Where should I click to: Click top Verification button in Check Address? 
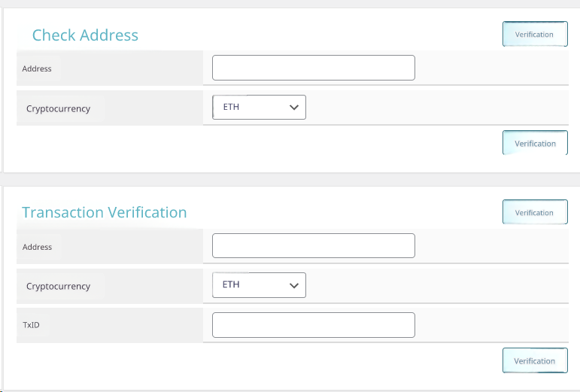click(x=535, y=35)
